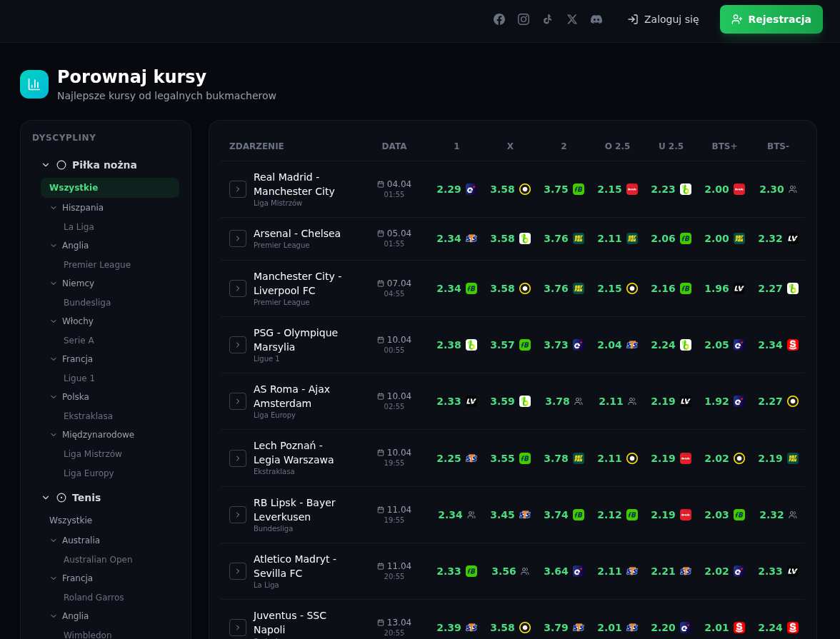Open the X (Twitter) icon link
Image resolution: width=840 pixels, height=639 pixels.
click(x=572, y=19)
